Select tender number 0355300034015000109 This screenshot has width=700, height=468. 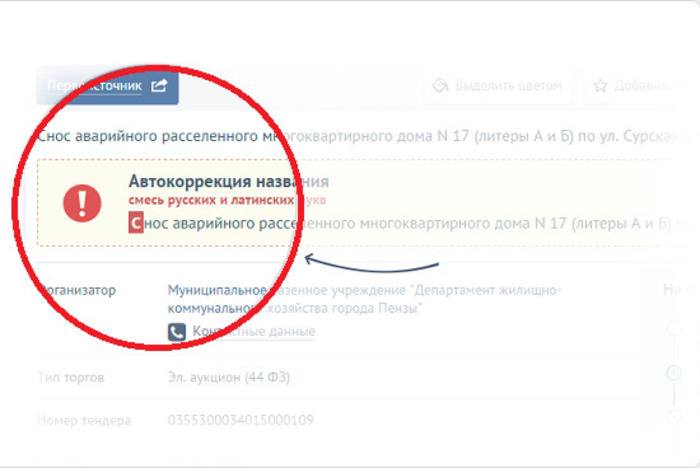tap(241, 420)
